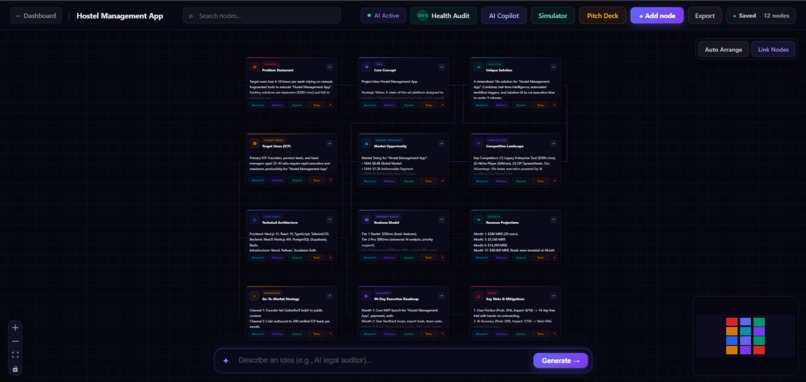Image resolution: width=806 pixels, height=382 pixels.
Task: Collapse the Market Opportunity node
Action: 442,143
